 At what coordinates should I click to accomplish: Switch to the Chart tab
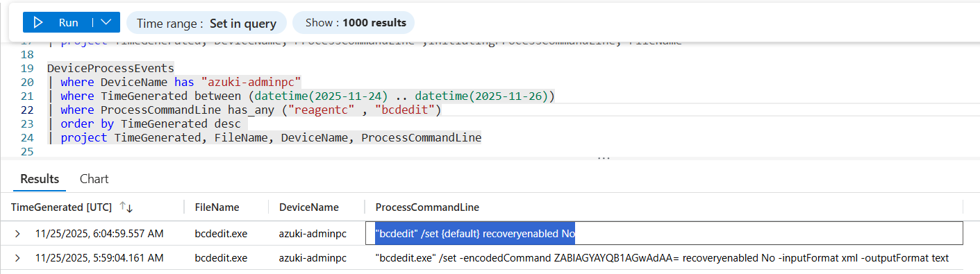tap(94, 179)
